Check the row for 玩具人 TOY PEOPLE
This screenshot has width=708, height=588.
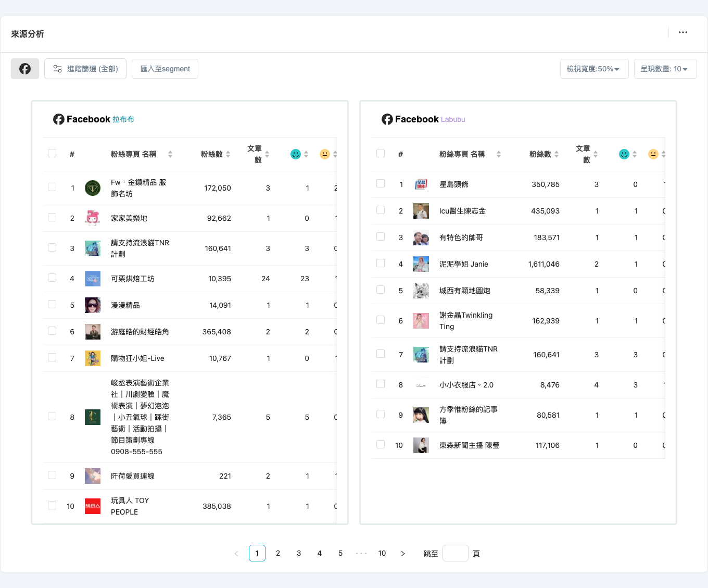pyautogui.click(x=52, y=505)
